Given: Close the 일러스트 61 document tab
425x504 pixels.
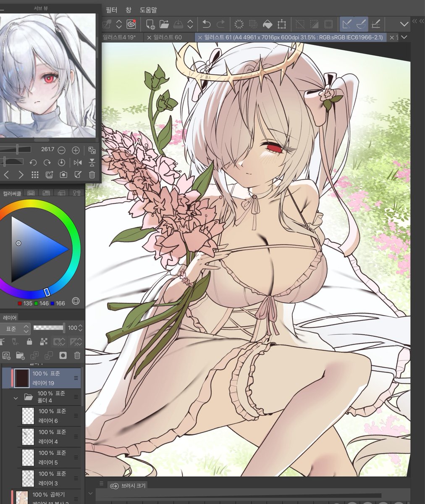Looking at the screenshot, I should (x=199, y=38).
